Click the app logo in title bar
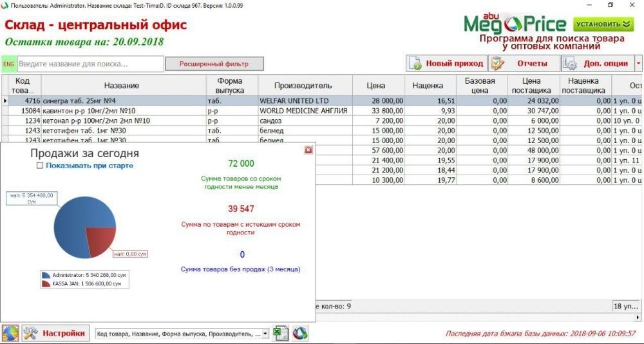644x344 pixels. [5, 5]
